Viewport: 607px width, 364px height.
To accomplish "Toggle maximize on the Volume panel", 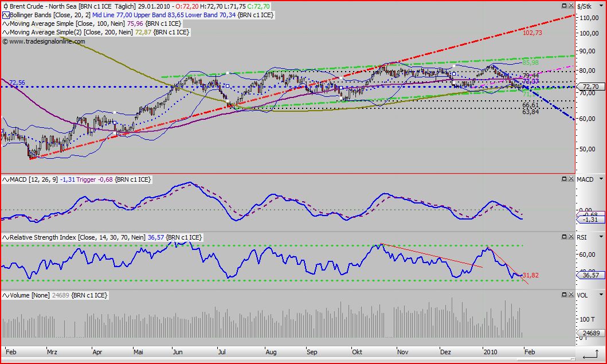I will click(564, 294).
